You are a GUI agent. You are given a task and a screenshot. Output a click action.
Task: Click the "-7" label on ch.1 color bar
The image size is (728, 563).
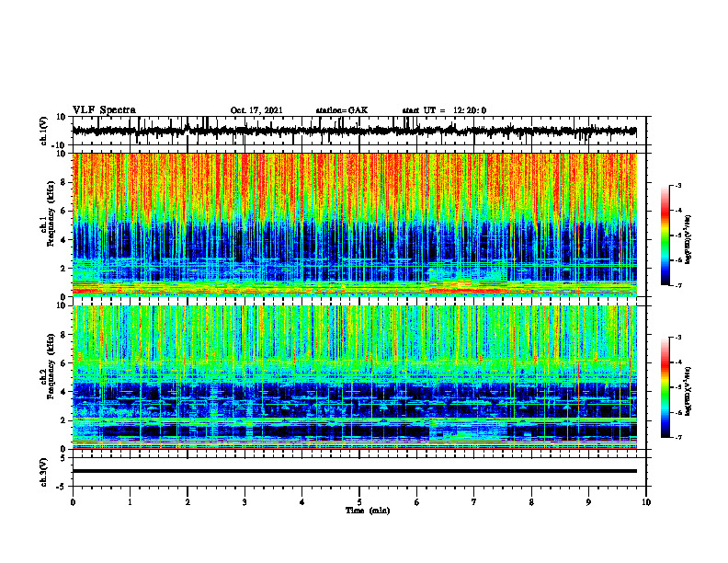tap(678, 285)
